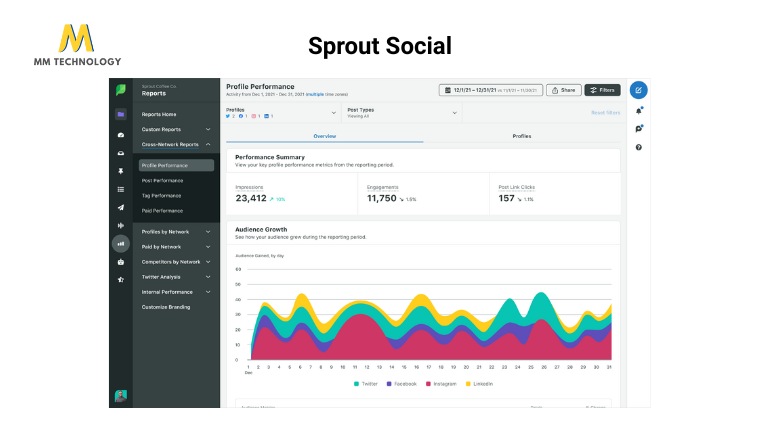
Task: Select Tag Performance report
Action: click(x=161, y=196)
